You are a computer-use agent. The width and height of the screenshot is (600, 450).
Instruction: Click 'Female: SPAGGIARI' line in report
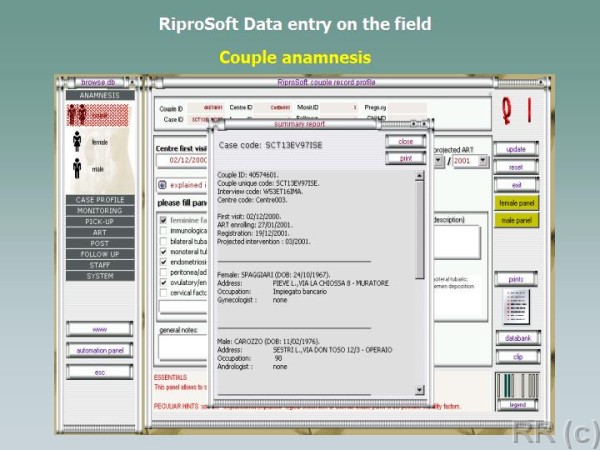pyautogui.click(x=273, y=275)
